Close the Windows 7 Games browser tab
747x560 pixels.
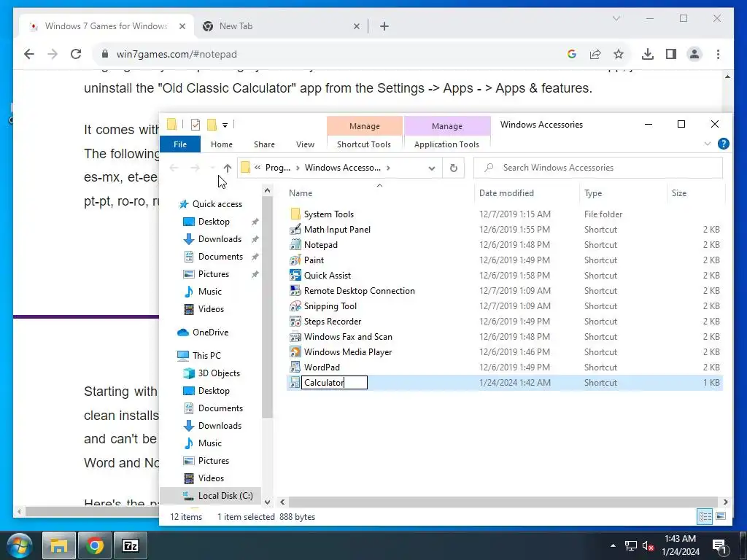182,26
